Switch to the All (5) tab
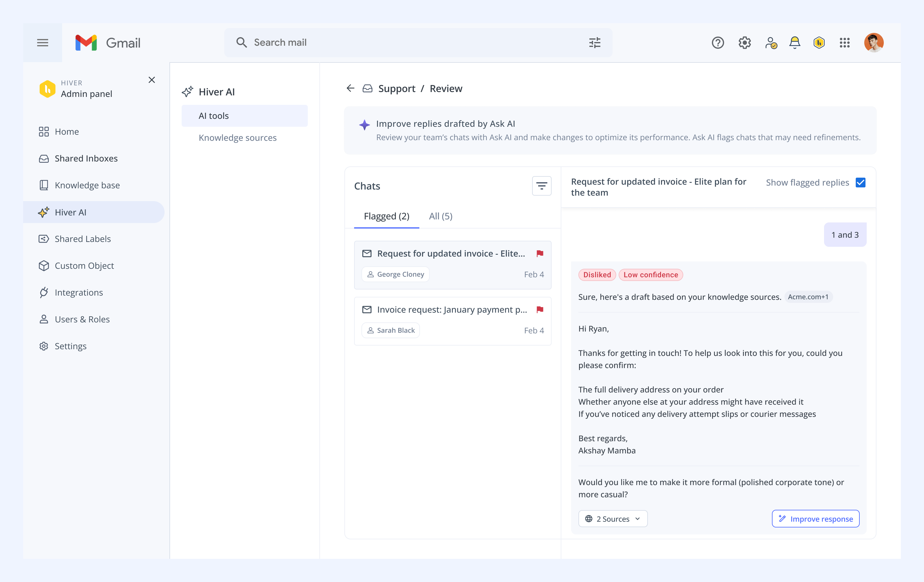 [440, 216]
